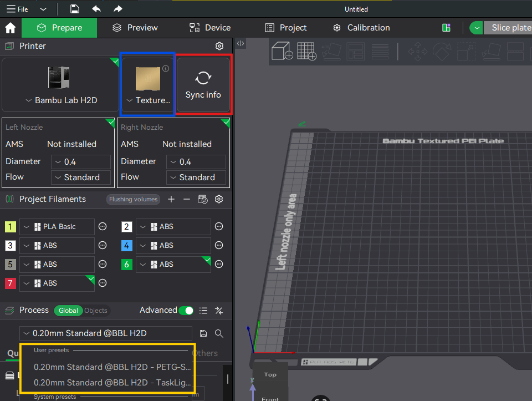Open Right Nozzle Flow dropdown

pos(196,177)
